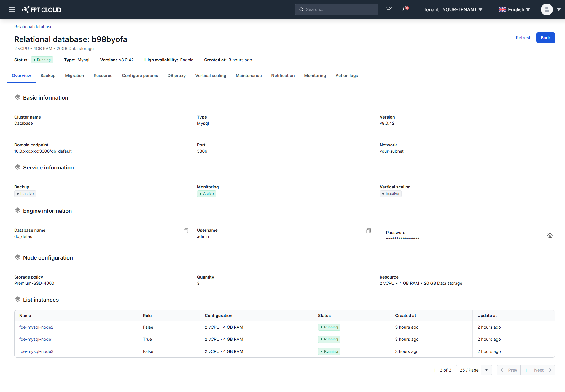Click the UK flag language icon
This screenshot has width=565, height=392.
[502, 9]
